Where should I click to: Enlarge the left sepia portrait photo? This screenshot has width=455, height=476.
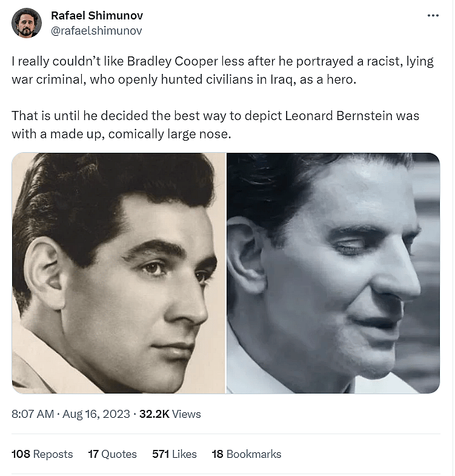[x=119, y=273]
